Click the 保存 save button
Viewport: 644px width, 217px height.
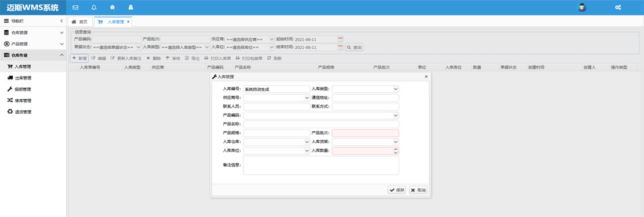click(396, 190)
